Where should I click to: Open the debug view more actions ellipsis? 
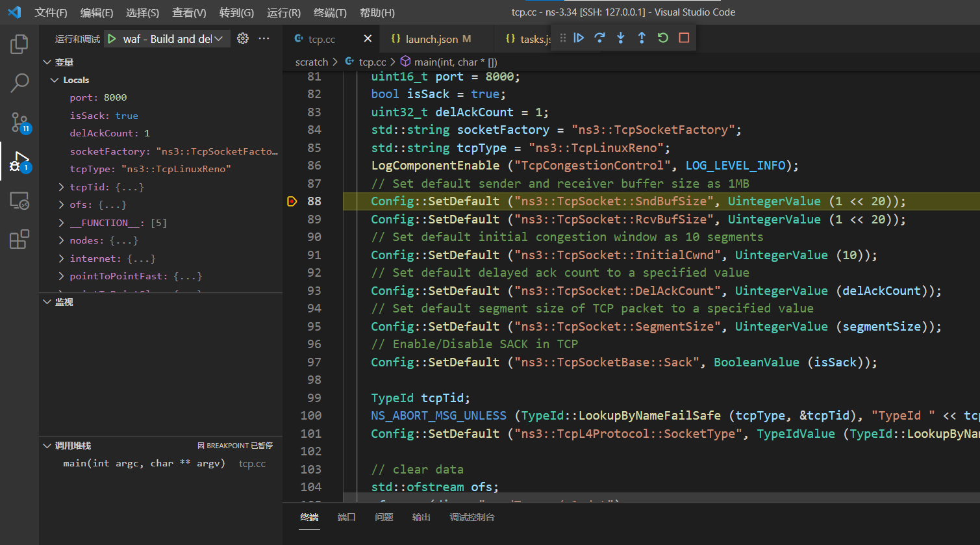(x=264, y=39)
